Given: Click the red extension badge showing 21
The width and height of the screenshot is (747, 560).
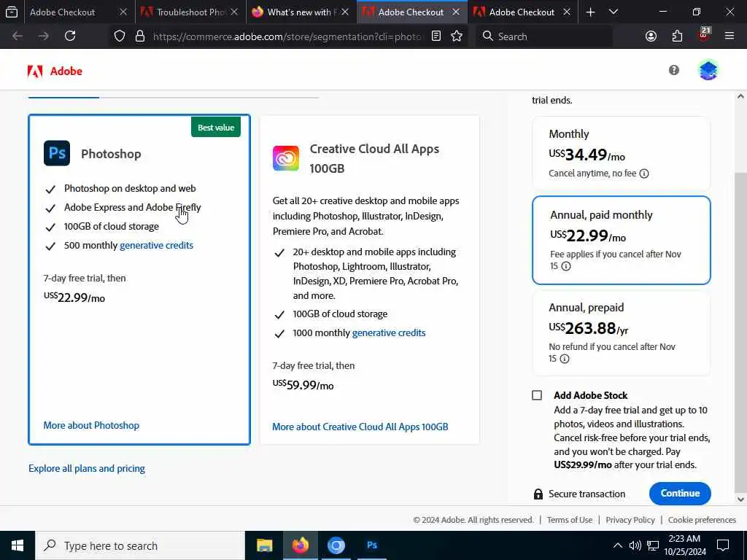Looking at the screenshot, I should [704, 35].
